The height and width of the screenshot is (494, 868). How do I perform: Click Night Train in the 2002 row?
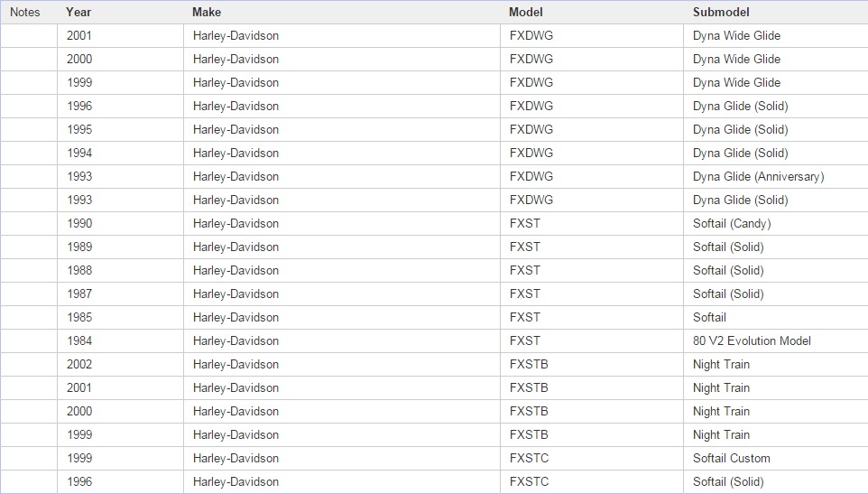point(721,364)
